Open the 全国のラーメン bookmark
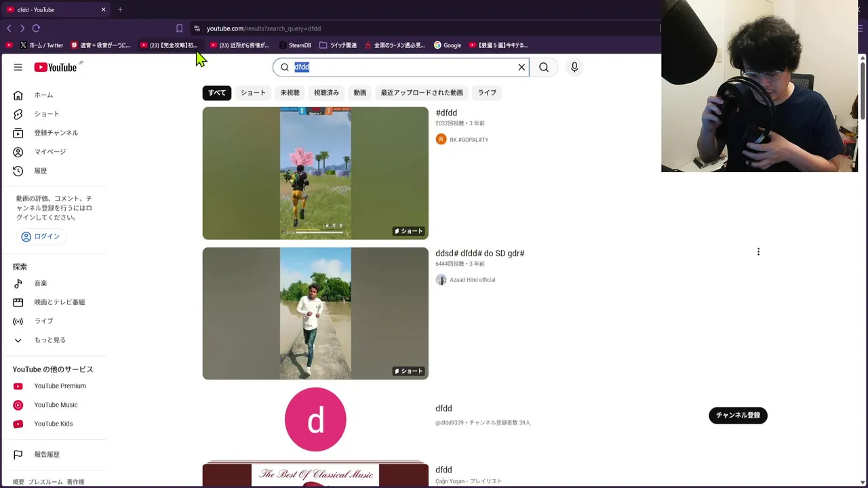868x488 pixels. (x=395, y=45)
